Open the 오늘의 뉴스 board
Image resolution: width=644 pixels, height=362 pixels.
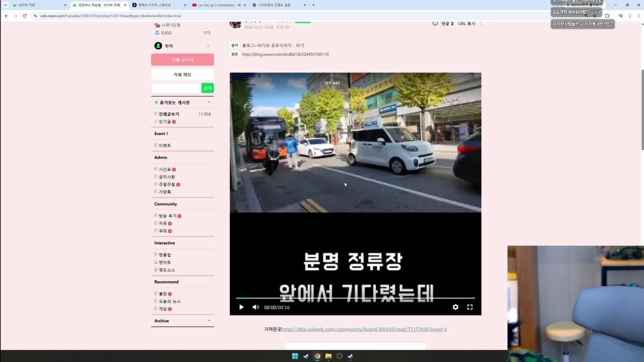click(x=169, y=301)
